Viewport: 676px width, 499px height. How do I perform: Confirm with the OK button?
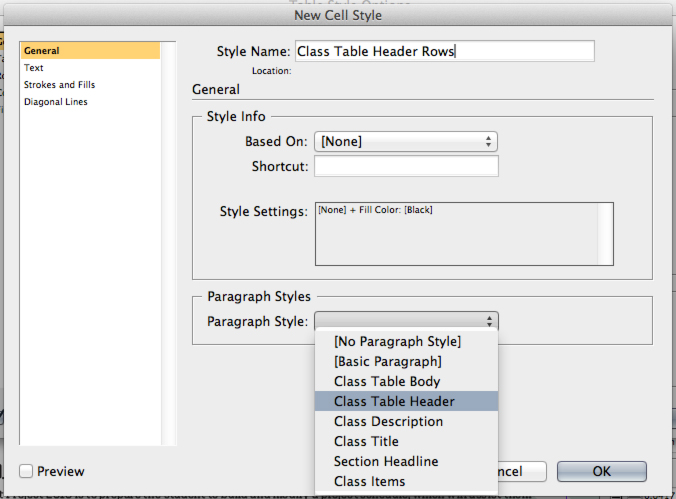click(x=601, y=471)
